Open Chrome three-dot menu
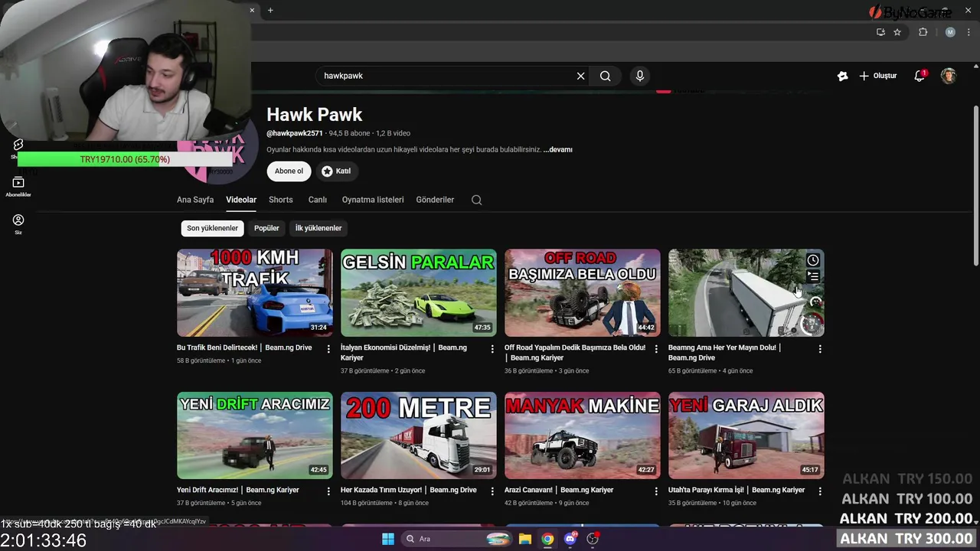The height and width of the screenshot is (551, 980). tap(969, 32)
